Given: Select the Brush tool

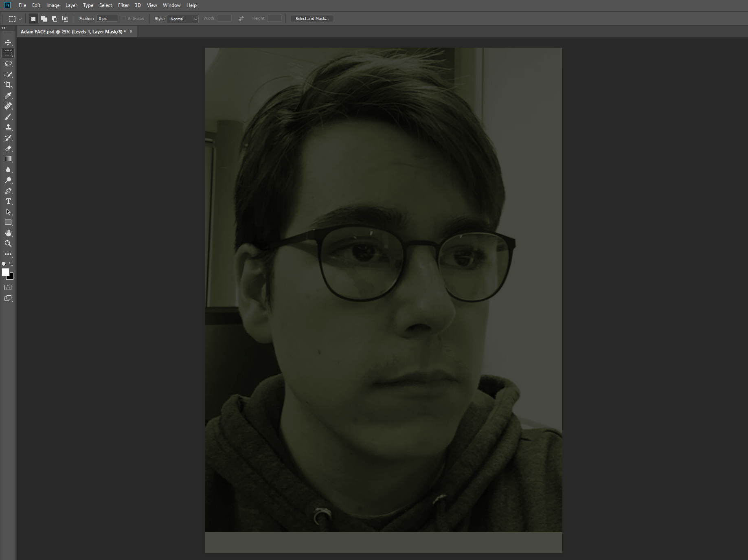Looking at the screenshot, I should 8,117.
